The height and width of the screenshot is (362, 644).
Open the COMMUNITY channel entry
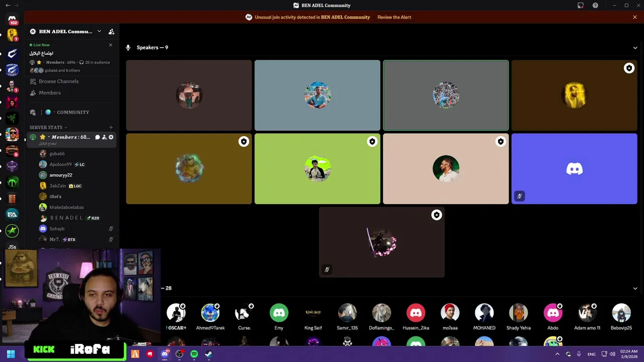pyautogui.click(x=73, y=112)
